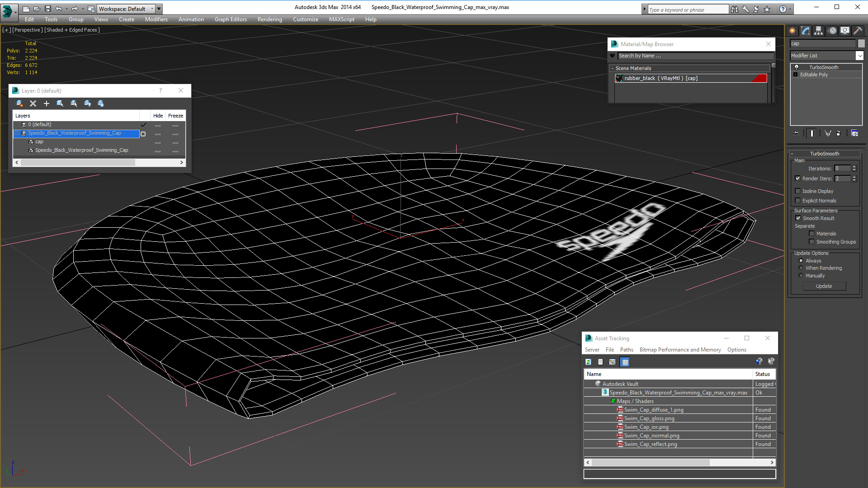This screenshot has width=868, height=488.
Task: Click the Pin Stack icon
Action: (x=796, y=133)
